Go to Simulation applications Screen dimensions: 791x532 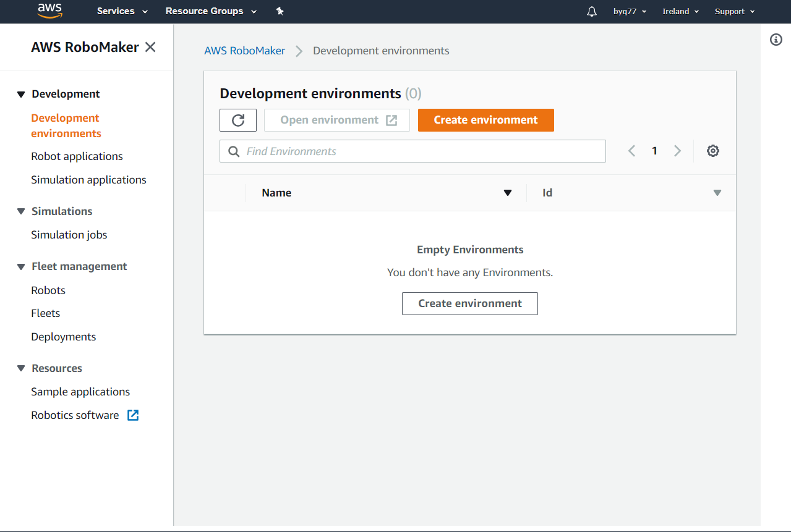88,180
